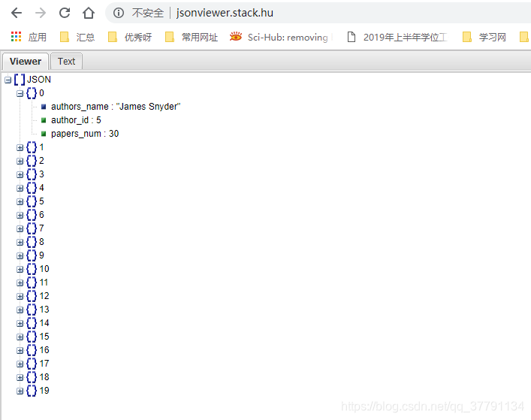Select the papers_num : 30 row
This screenshot has width=531, height=420.
pyautogui.click(x=85, y=134)
